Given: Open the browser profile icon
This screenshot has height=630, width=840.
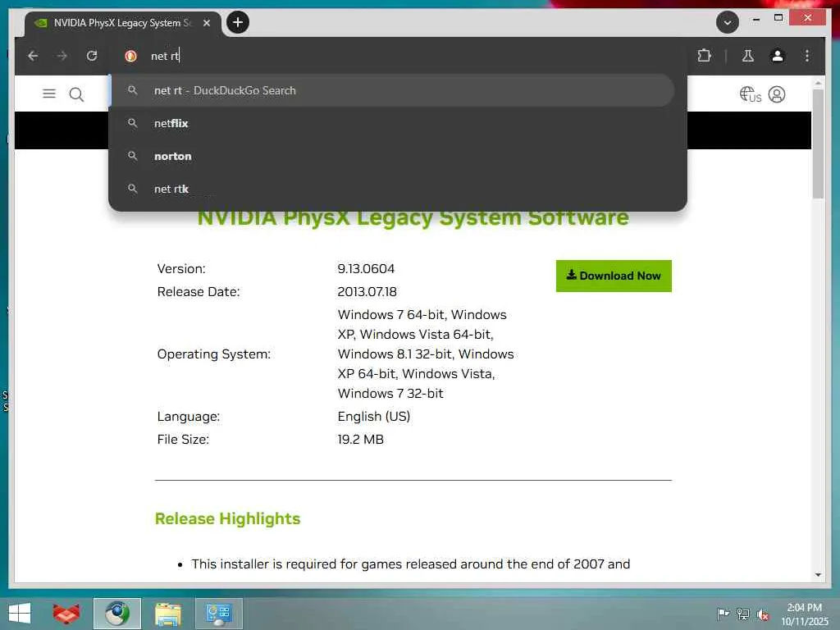Looking at the screenshot, I should [x=778, y=56].
